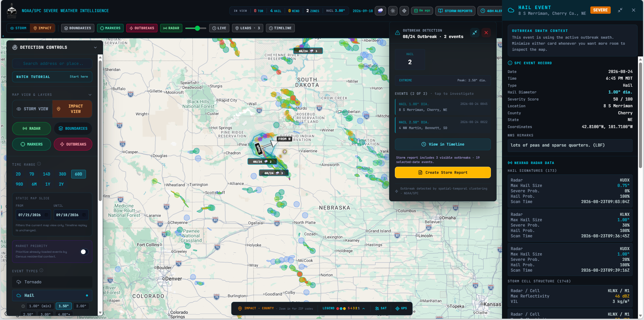This screenshot has height=320, width=644.
Task: Expand the Hail 1.00" Merriman event entry
Action: [443, 107]
